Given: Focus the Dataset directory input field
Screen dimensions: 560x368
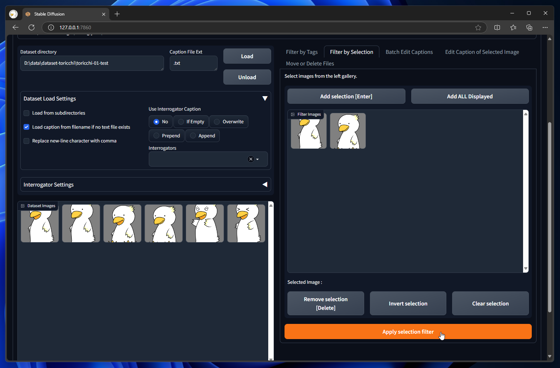Looking at the screenshot, I should point(92,63).
